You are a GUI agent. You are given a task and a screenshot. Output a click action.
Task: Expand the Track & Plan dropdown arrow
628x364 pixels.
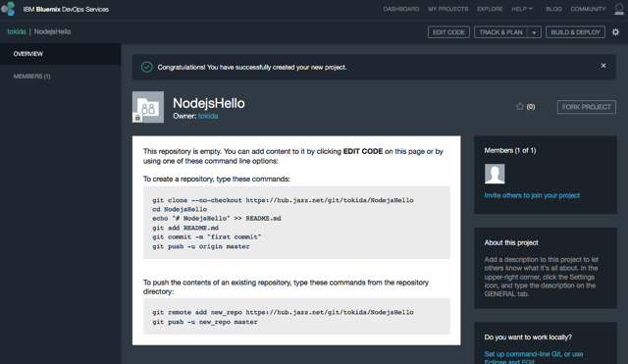pyautogui.click(x=534, y=32)
